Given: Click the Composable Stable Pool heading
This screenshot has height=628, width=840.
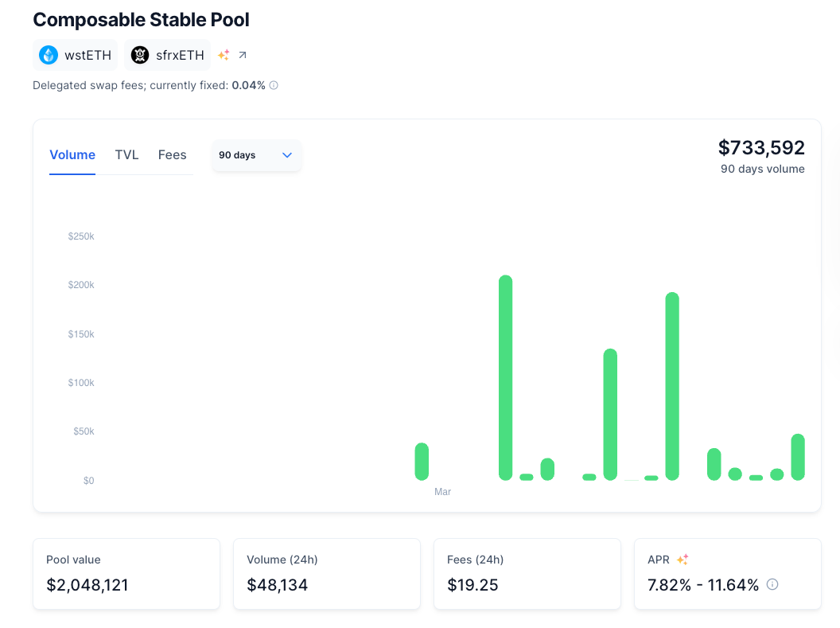Looking at the screenshot, I should pos(142,20).
